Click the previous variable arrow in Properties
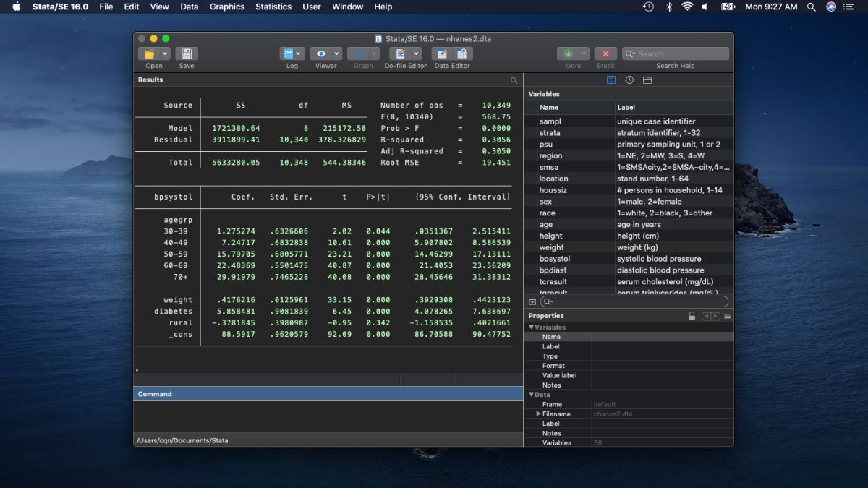The image size is (868, 488). (707, 316)
